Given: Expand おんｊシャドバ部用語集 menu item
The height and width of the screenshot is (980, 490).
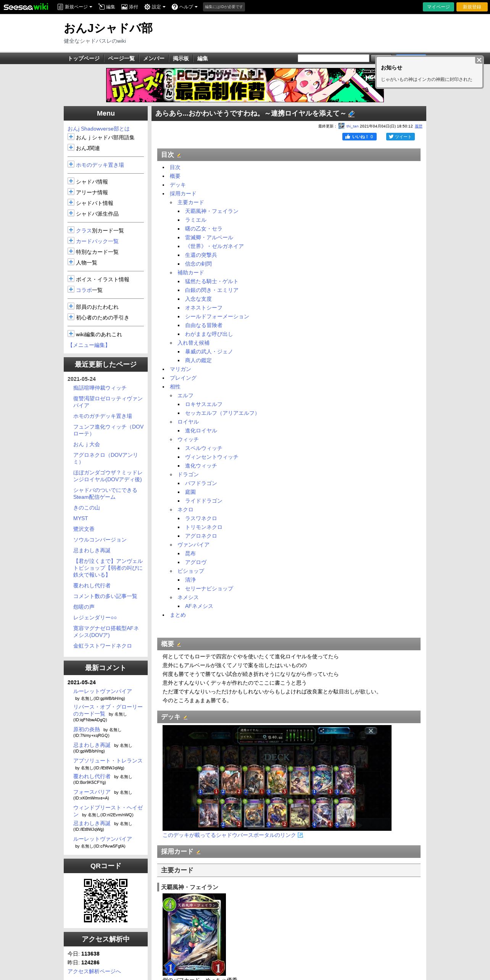Looking at the screenshot, I should pos(71,137).
